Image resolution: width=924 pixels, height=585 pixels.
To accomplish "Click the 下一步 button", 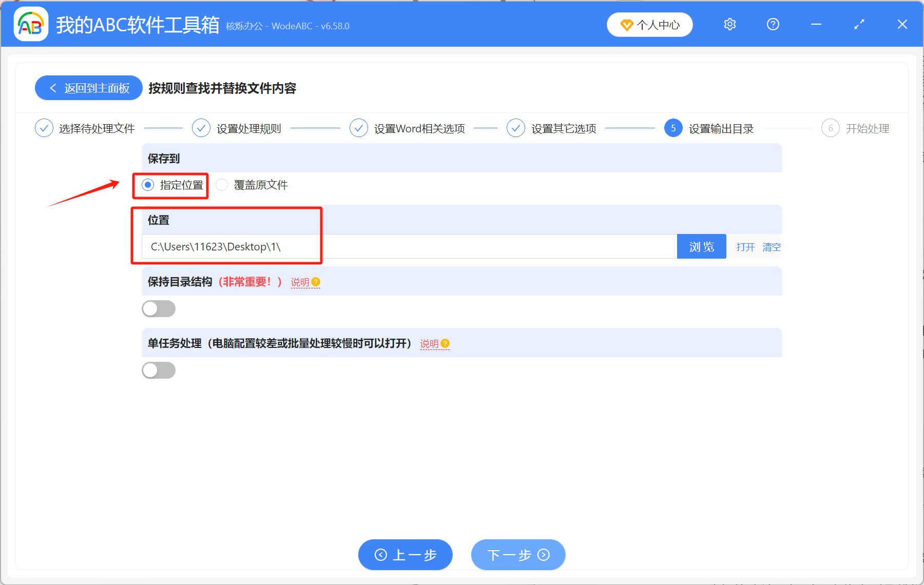I will click(x=518, y=555).
